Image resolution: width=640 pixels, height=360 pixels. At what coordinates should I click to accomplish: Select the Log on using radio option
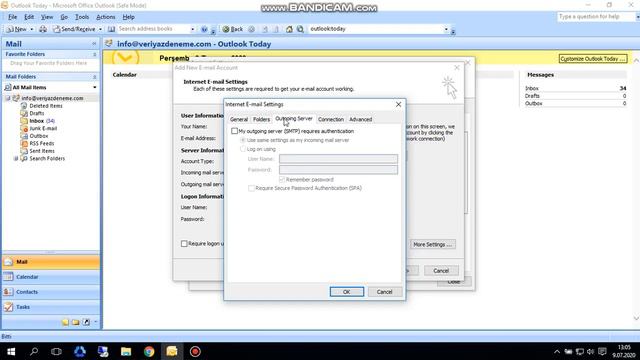tap(243, 149)
